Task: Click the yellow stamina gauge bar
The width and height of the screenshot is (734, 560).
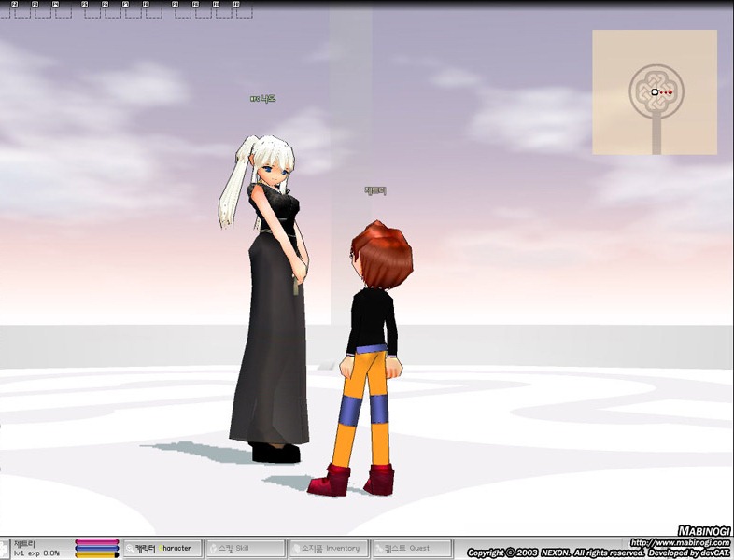Action: tap(96, 555)
